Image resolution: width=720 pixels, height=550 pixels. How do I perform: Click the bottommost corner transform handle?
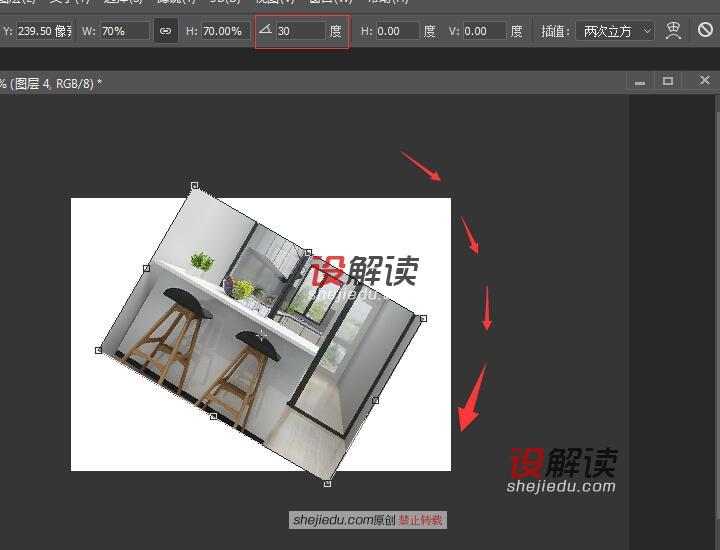327,483
